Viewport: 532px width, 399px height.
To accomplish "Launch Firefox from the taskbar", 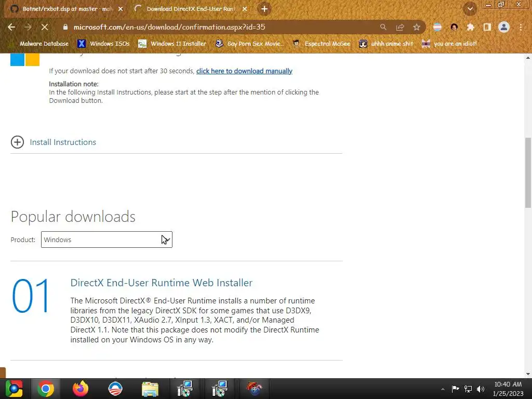I will tap(81, 389).
